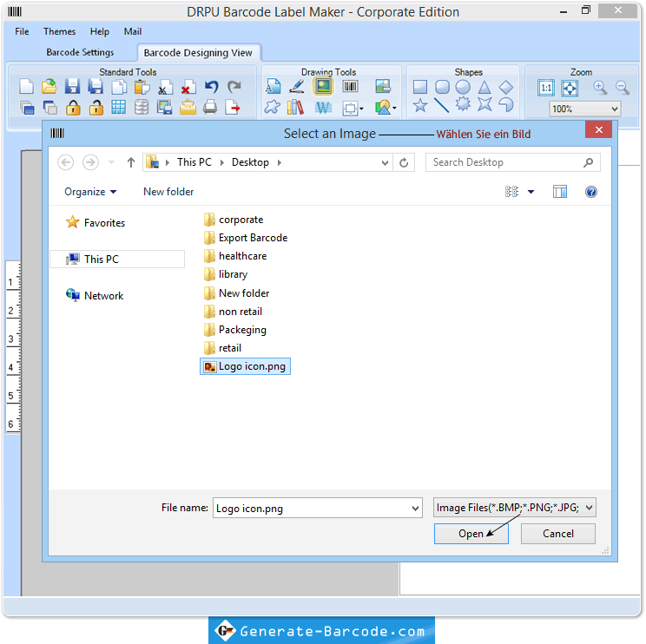Click the 1:1 actual size zoom icon
This screenshot has height=644, width=646.
coord(546,88)
